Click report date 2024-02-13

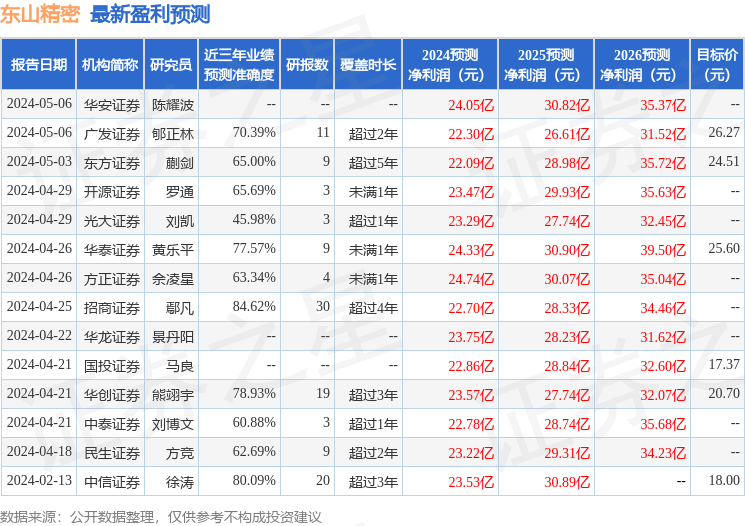pyautogui.click(x=39, y=480)
